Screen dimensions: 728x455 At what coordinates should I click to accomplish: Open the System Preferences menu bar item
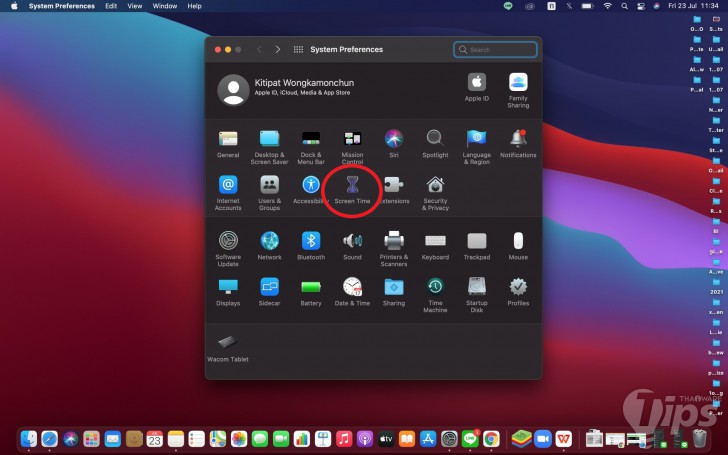coord(62,6)
